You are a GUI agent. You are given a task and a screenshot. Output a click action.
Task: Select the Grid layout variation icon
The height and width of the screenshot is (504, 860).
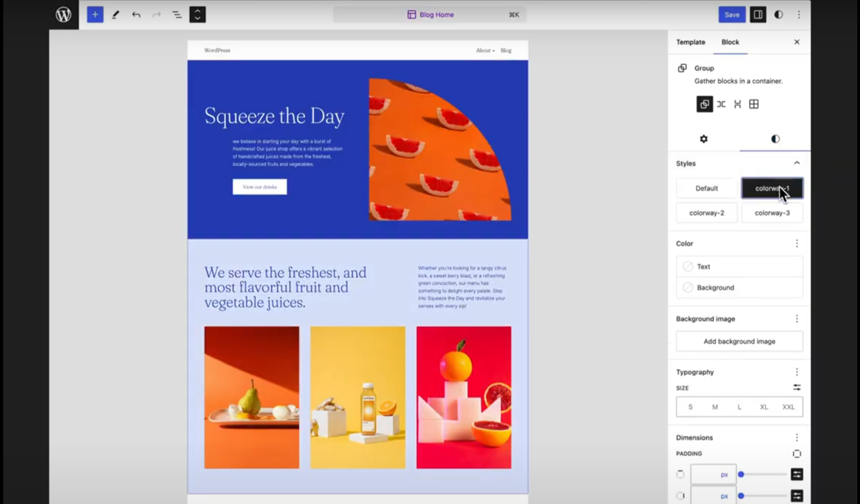(753, 104)
